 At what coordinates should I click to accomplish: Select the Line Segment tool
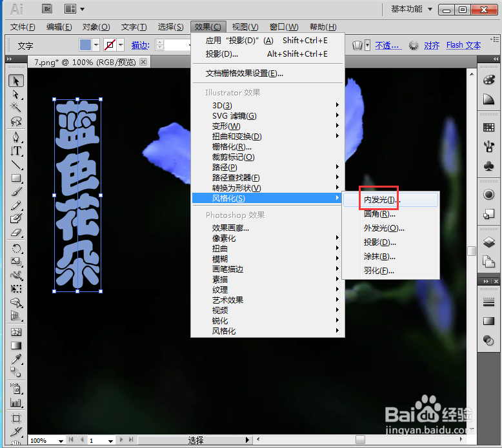tap(15, 164)
